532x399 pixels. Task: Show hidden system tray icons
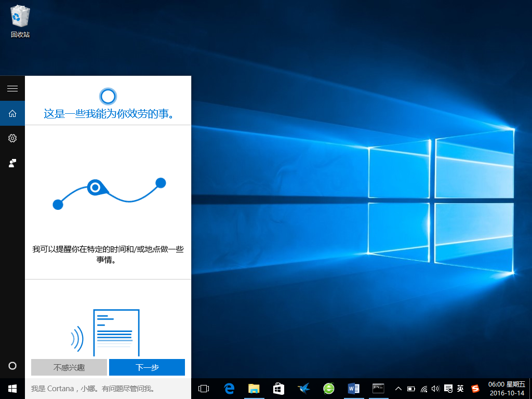pyautogui.click(x=398, y=389)
